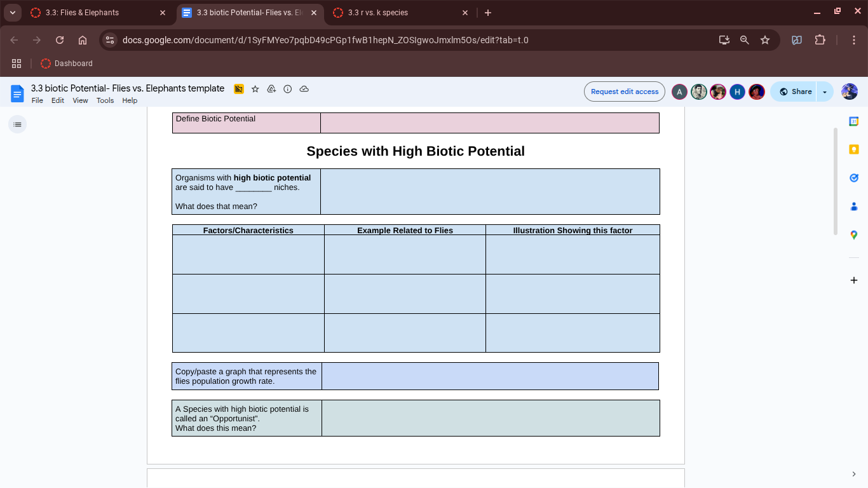Open Google Keep notes panel

pos(854,149)
